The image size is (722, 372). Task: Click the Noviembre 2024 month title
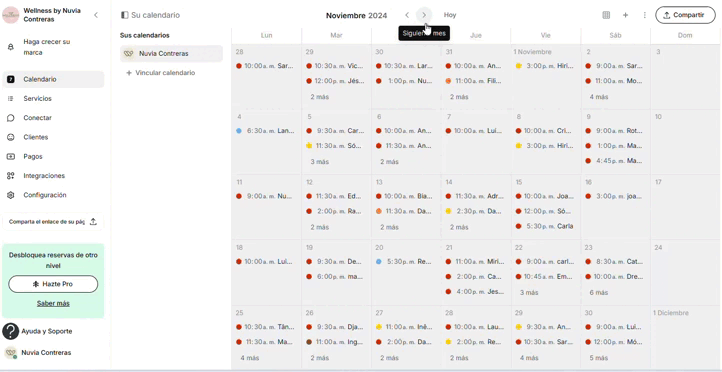(x=356, y=15)
